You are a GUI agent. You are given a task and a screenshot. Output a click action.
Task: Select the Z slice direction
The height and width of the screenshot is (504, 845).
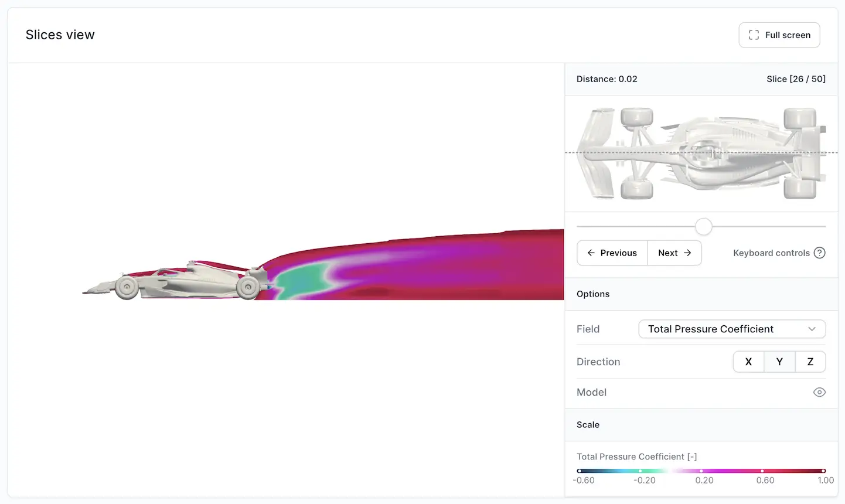[x=810, y=362]
